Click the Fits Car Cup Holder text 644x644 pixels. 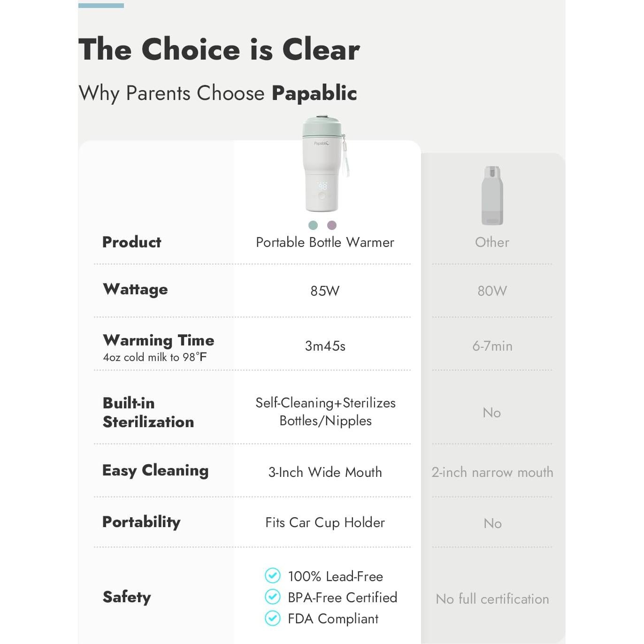(x=325, y=522)
